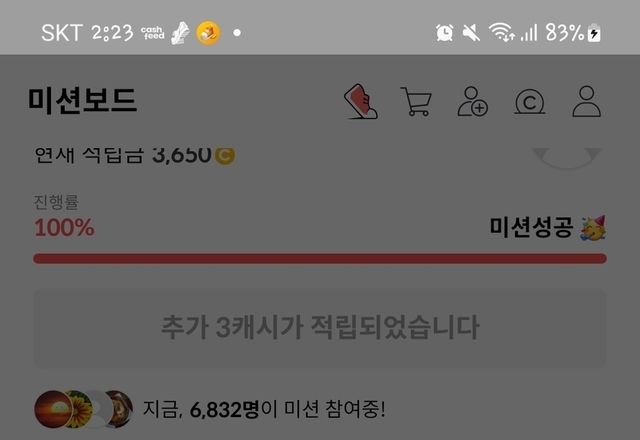The image size is (640, 440).
Task: Tap the yellow coin sneaker notification icon
Action: coord(208,33)
